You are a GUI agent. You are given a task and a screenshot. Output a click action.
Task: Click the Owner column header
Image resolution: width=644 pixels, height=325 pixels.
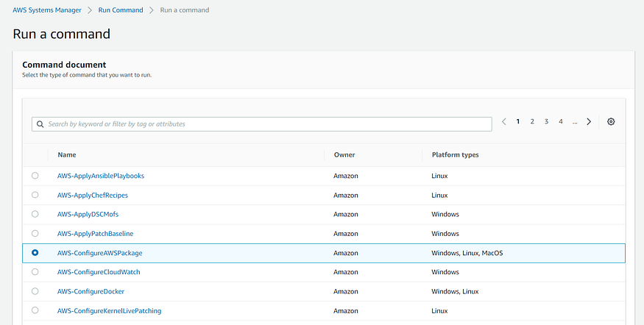tap(344, 154)
